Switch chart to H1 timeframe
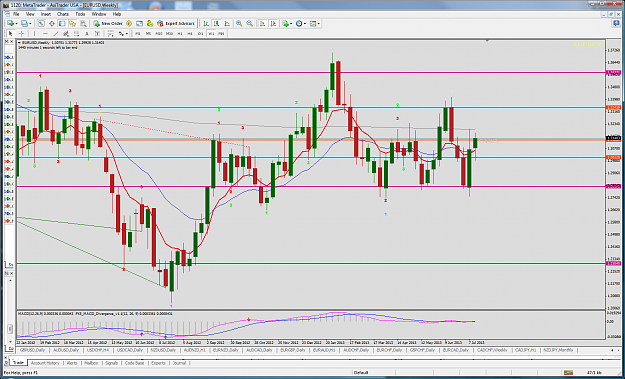The height and width of the screenshot is (379, 625). 180,33
